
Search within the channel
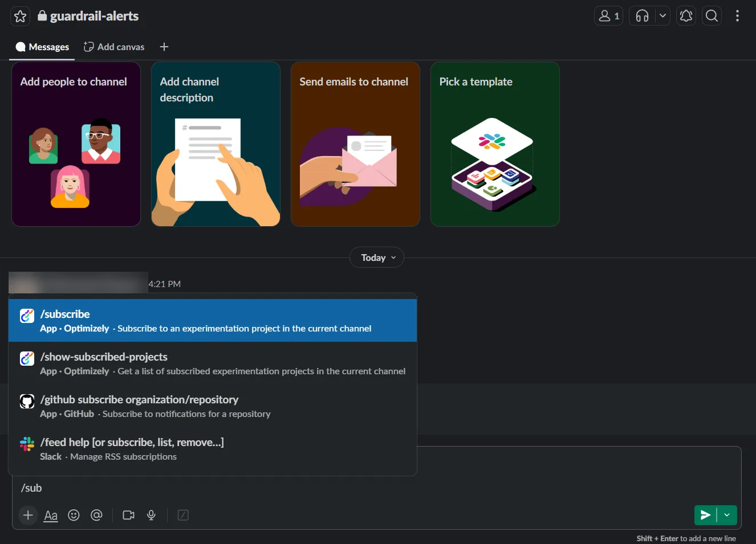point(712,16)
